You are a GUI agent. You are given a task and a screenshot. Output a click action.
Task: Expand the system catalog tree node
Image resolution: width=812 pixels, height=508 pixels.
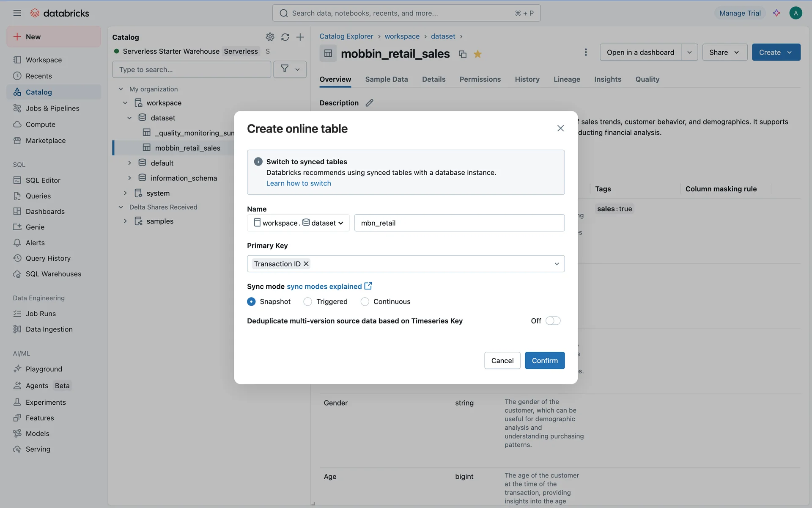125,193
